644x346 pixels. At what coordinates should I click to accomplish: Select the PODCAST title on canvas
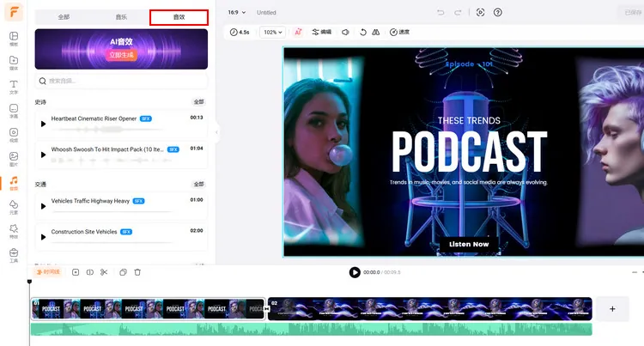coord(469,151)
